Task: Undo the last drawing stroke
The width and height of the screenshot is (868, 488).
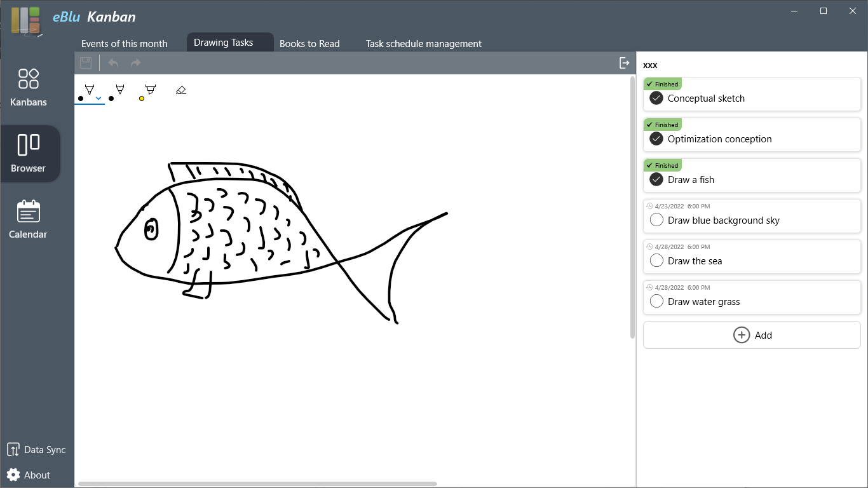Action: click(113, 62)
